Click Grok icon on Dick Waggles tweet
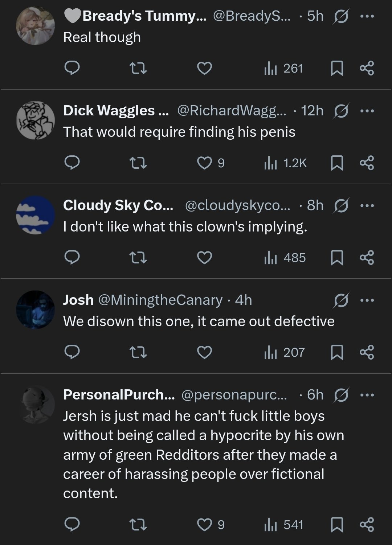The image size is (392, 545). pos(340,111)
